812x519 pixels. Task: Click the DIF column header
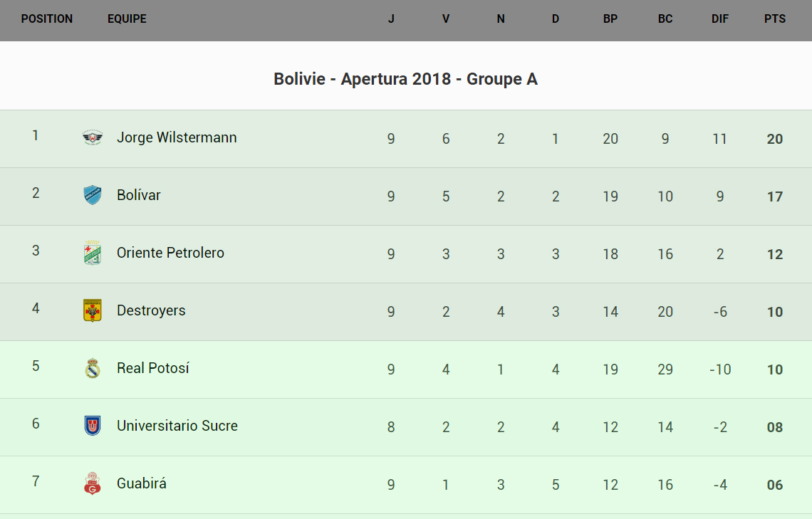(720, 19)
